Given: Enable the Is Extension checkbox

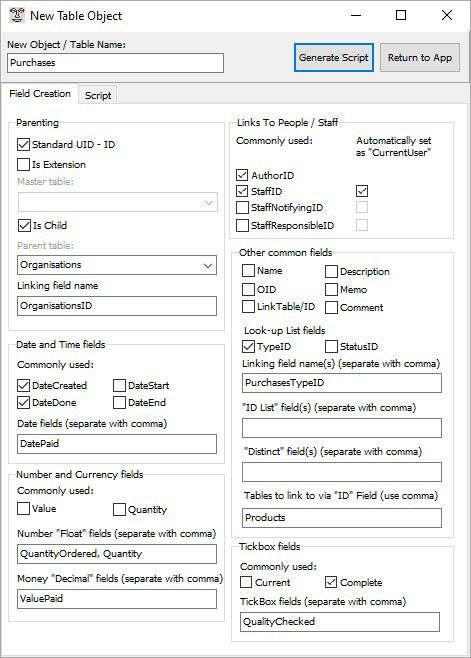Looking at the screenshot, I should click(x=24, y=164).
